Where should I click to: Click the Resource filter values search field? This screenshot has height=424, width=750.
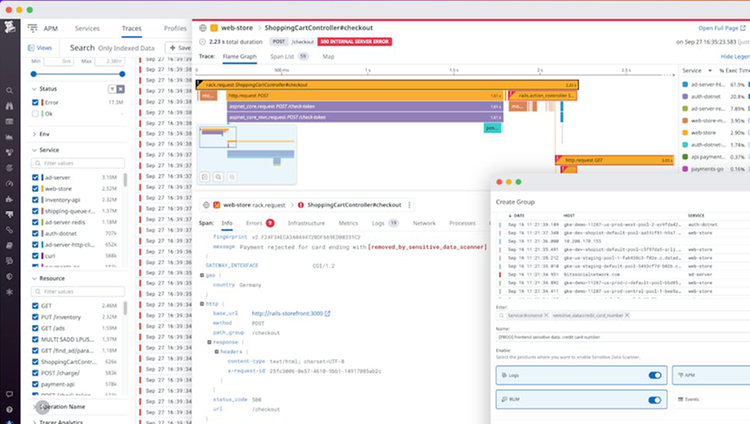(x=78, y=291)
